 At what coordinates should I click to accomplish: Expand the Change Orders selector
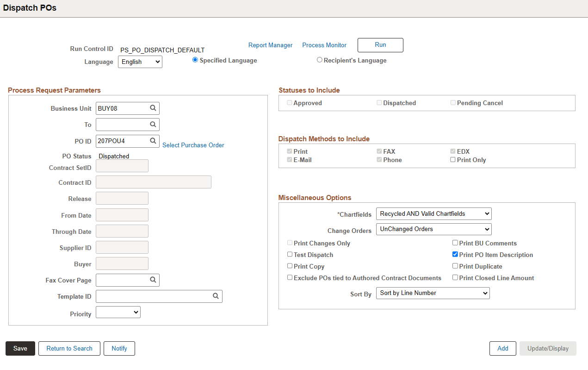point(433,229)
